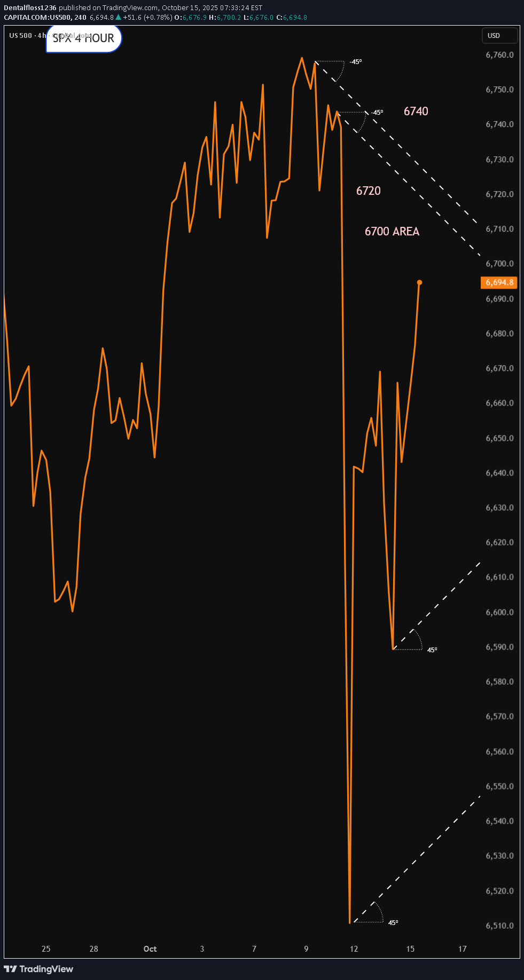Select the 6700 AREA text annotation
Viewport: 524px width, 980px height.
(392, 231)
